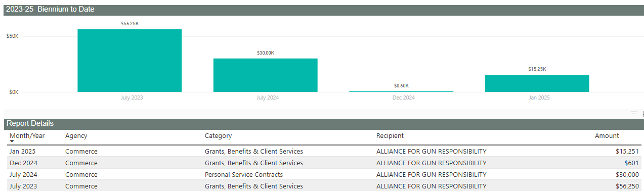Click the July 2023 axis label
Viewport: 644px width, 193px height.
(x=132, y=98)
